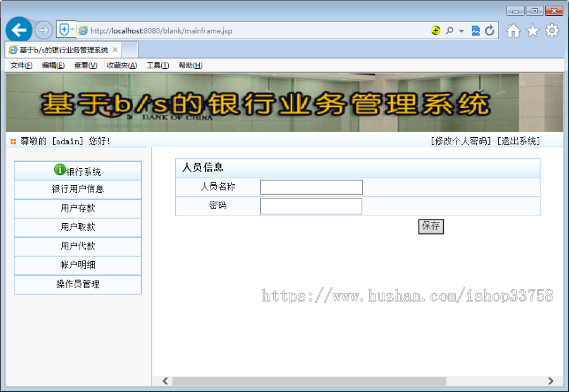Open the search provider dropdown arrow
The image size is (569, 392).
click(x=460, y=30)
